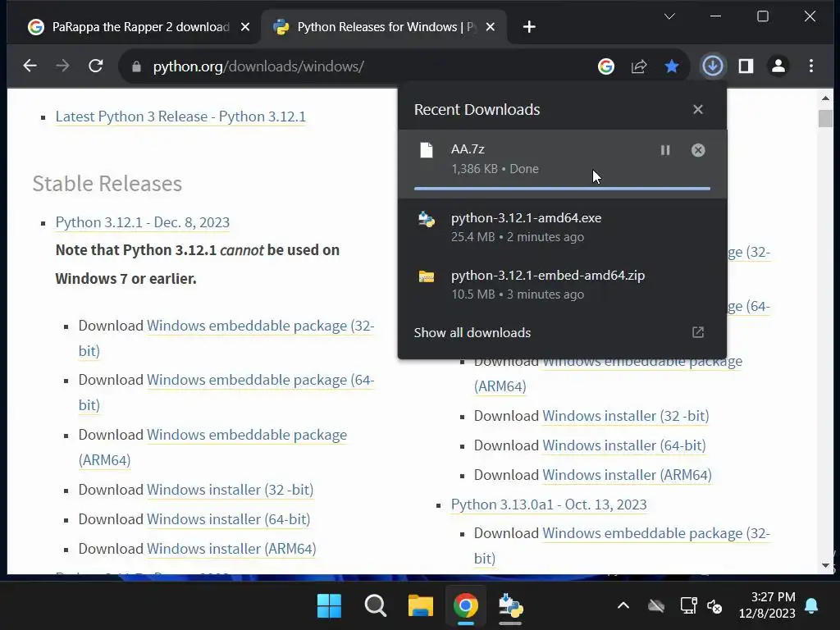Open the Windows Start menu
Image resolution: width=840 pixels, height=630 pixels.
tap(329, 606)
